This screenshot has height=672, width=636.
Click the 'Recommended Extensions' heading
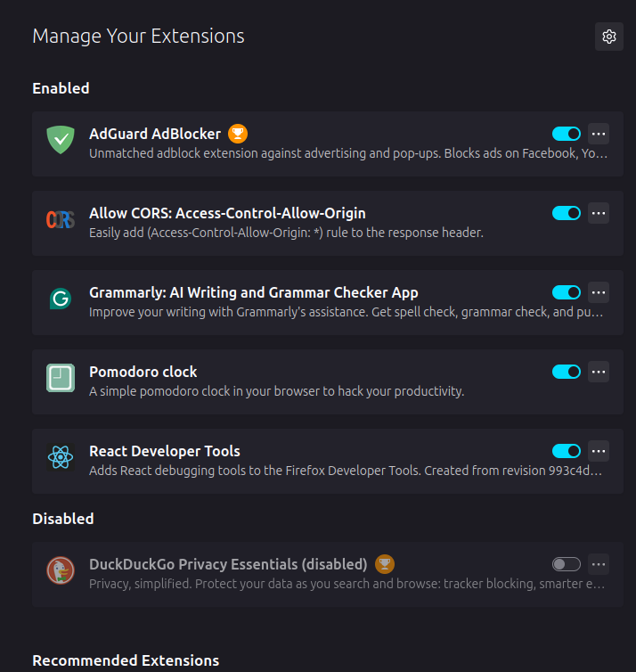(x=126, y=660)
